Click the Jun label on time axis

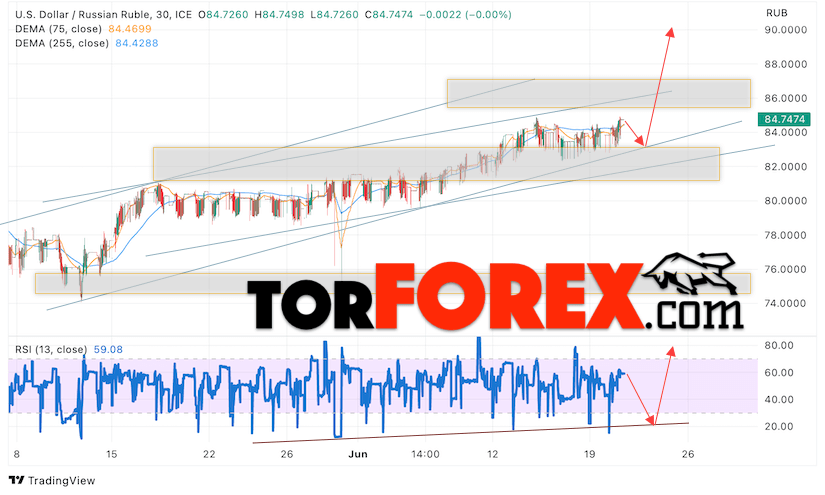pos(358,454)
